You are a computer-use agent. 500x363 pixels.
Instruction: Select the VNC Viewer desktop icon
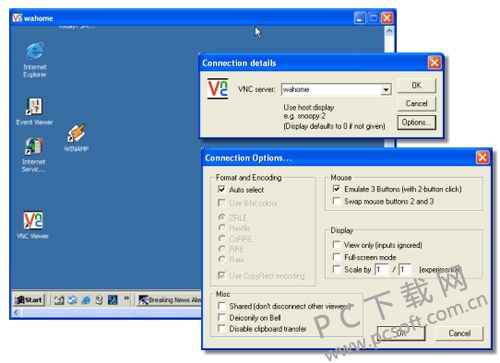(33, 225)
